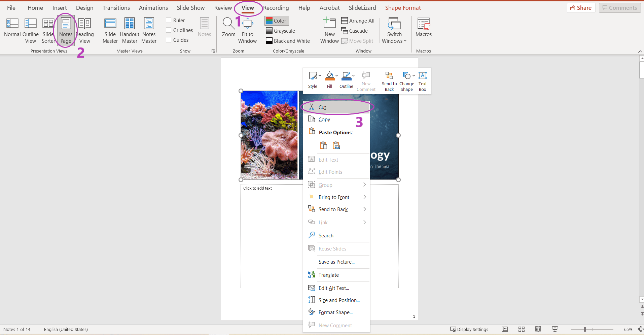The width and height of the screenshot is (644, 335).
Task: Click the Share button
Action: 581,8
